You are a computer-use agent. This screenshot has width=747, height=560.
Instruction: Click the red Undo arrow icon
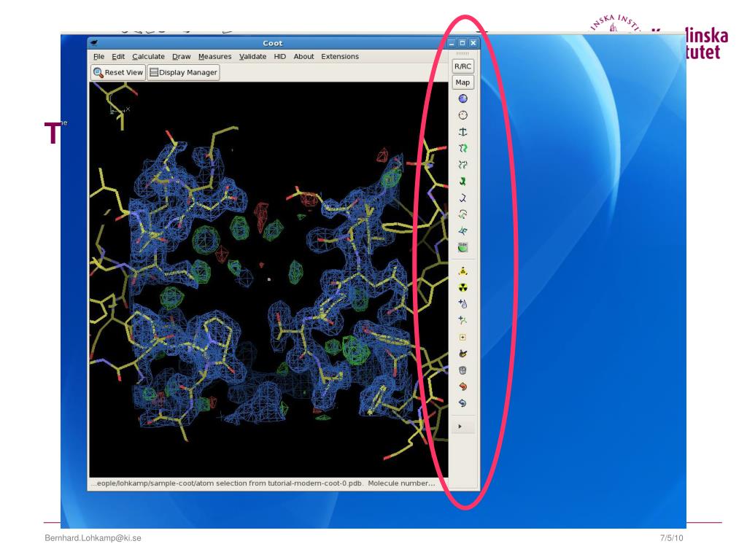click(462, 386)
